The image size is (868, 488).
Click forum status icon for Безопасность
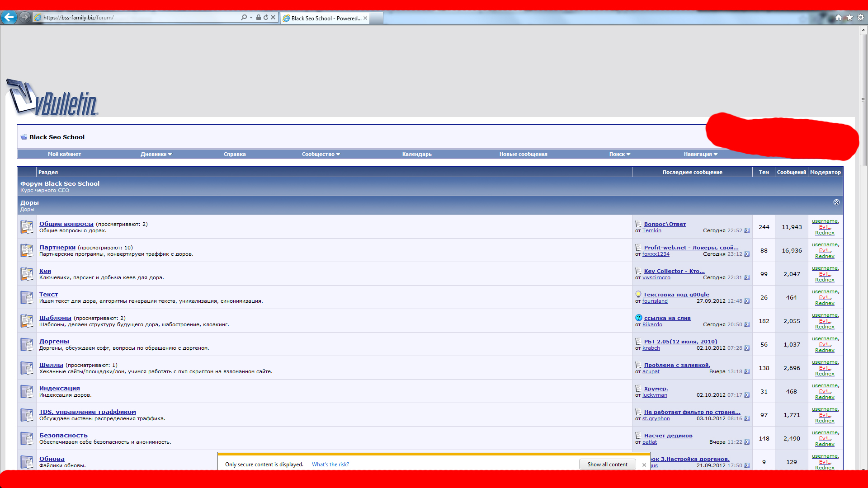[x=27, y=438]
